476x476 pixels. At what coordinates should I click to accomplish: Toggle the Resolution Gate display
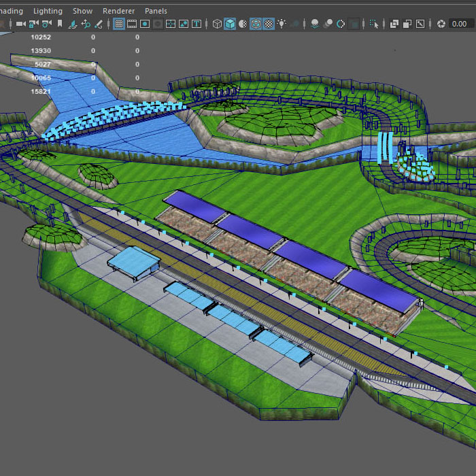pyautogui.click(x=145, y=24)
